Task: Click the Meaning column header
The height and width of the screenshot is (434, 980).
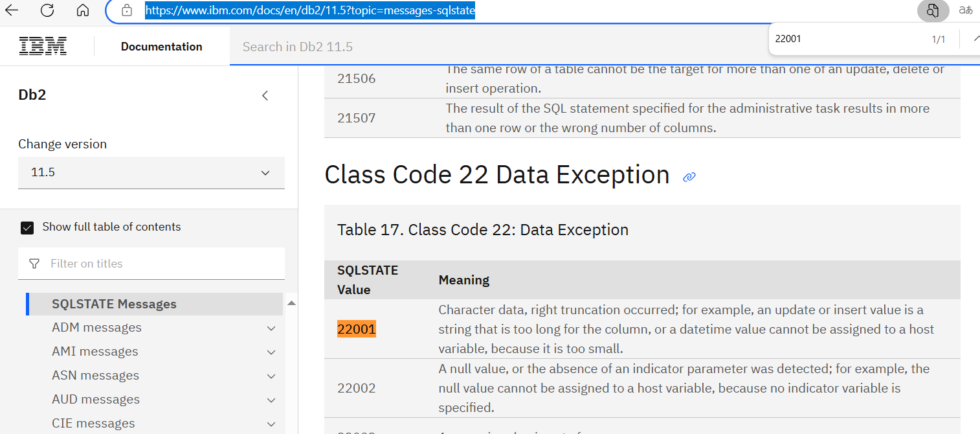Action: [464, 280]
